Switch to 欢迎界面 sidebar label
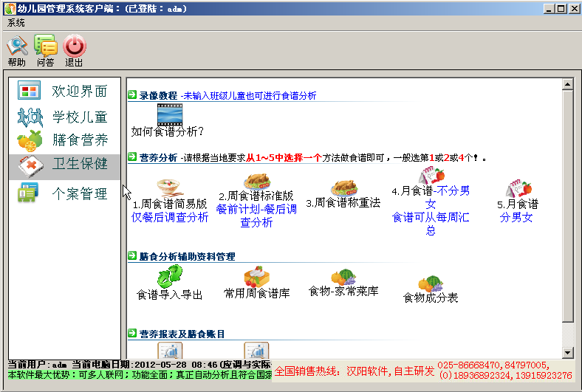Screen dimensions: 582x392 click(80, 91)
